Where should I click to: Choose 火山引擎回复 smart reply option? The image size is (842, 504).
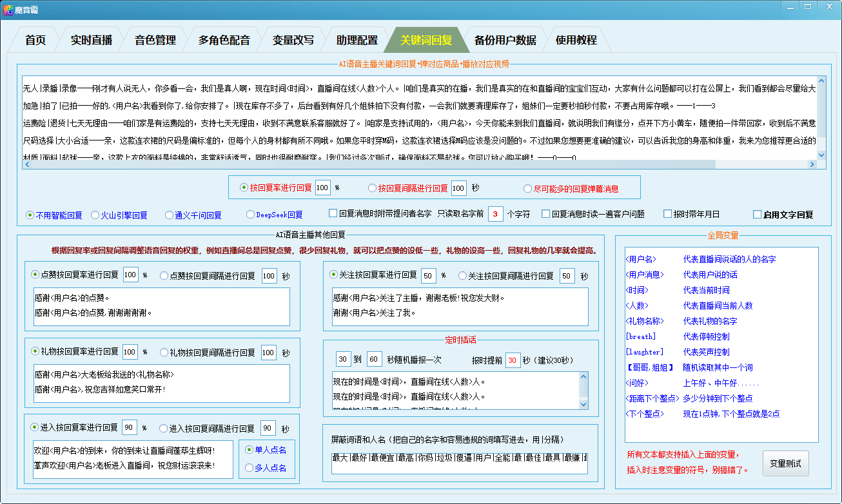[95, 215]
